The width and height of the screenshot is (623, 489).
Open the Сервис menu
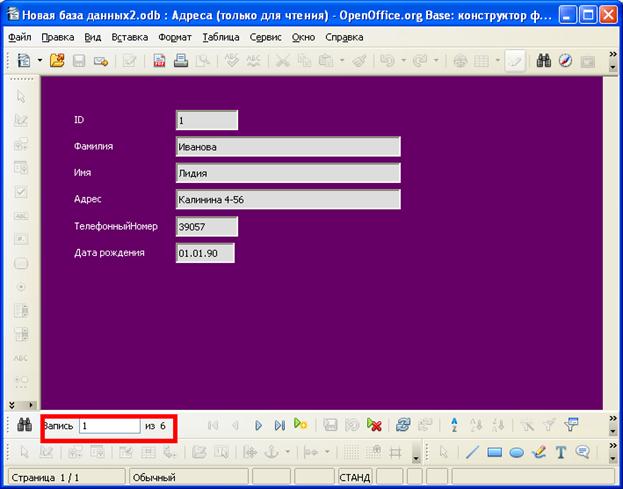pos(265,37)
